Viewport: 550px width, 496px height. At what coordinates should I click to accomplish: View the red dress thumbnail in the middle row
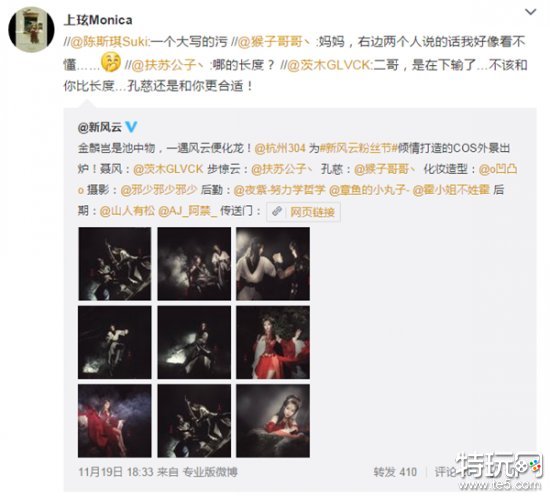[x=273, y=342]
